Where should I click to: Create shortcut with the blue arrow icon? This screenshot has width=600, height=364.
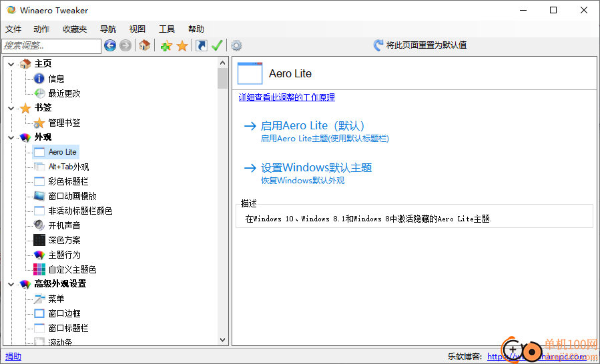point(201,46)
